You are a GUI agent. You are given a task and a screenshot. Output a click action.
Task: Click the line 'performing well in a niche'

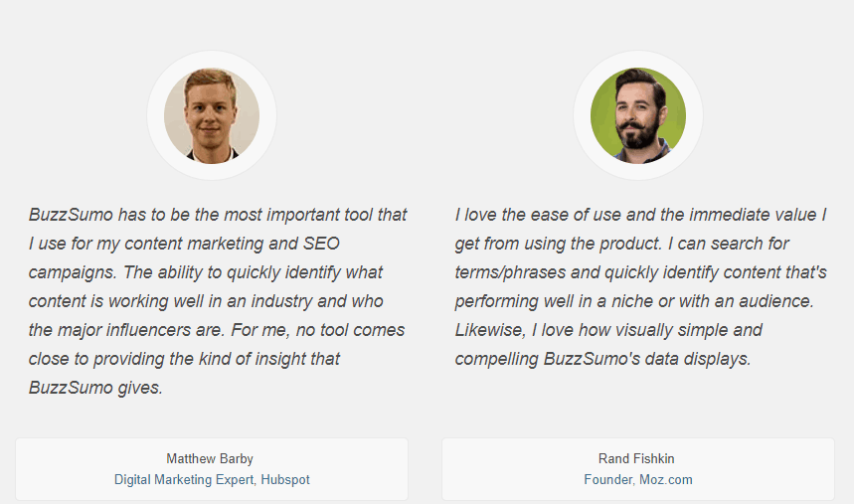coord(634,301)
